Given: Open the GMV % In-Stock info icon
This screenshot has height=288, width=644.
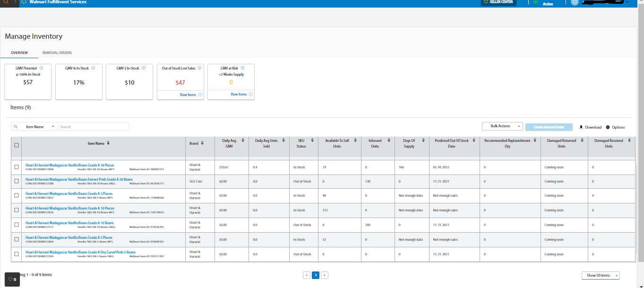Looking at the screenshot, I should point(93,68).
